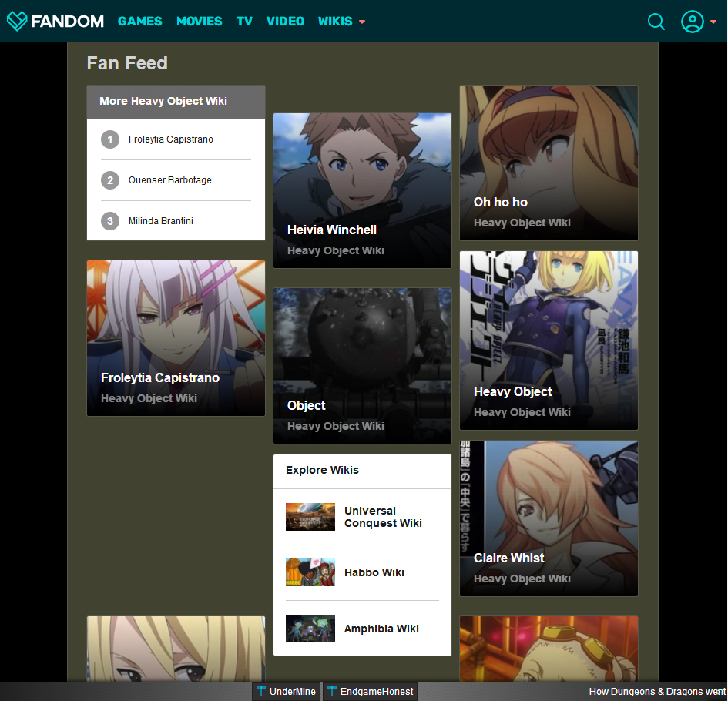The image size is (728, 701).
Task: Expand the account dropdown arrow
Action: pyautogui.click(x=713, y=22)
